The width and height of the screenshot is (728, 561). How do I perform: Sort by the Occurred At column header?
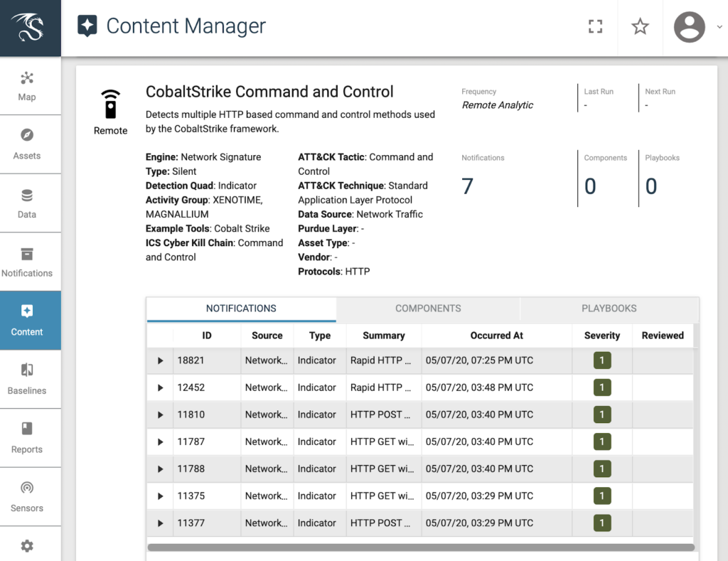point(496,336)
